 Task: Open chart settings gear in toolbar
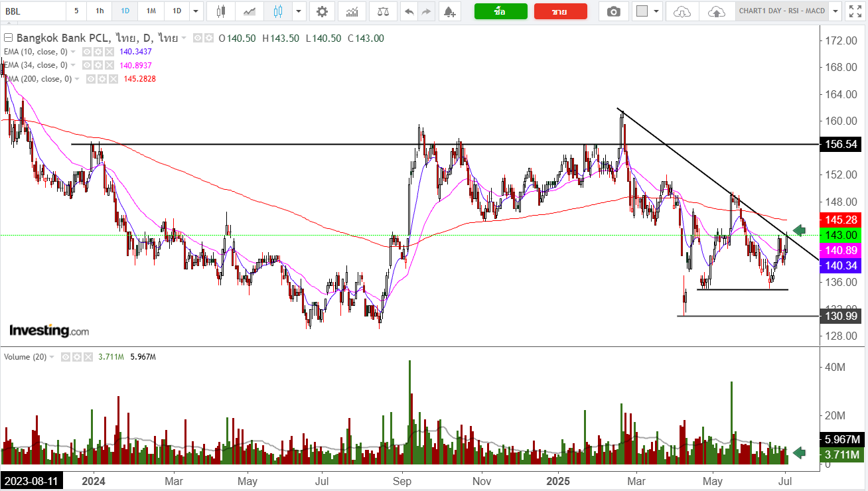click(x=322, y=11)
